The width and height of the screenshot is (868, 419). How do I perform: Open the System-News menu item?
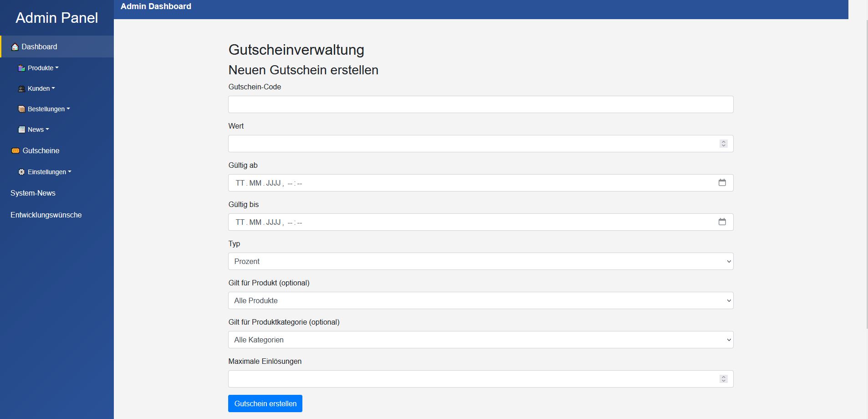click(33, 193)
